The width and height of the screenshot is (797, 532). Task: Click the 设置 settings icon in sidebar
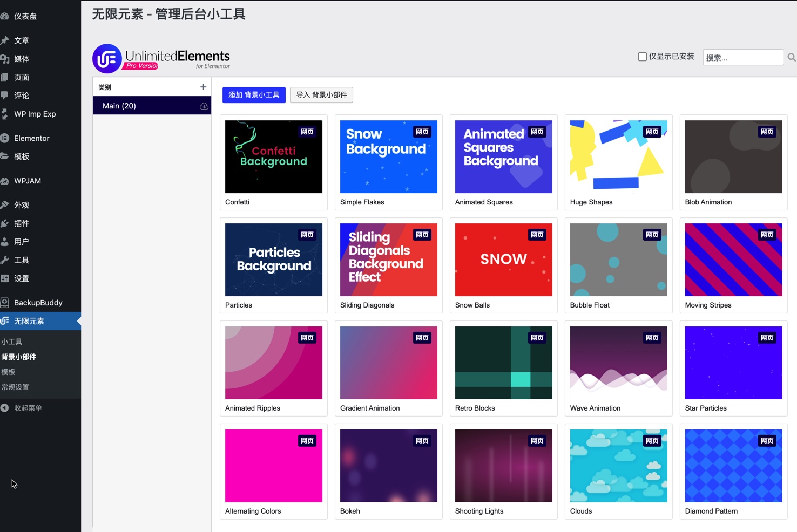[4, 278]
